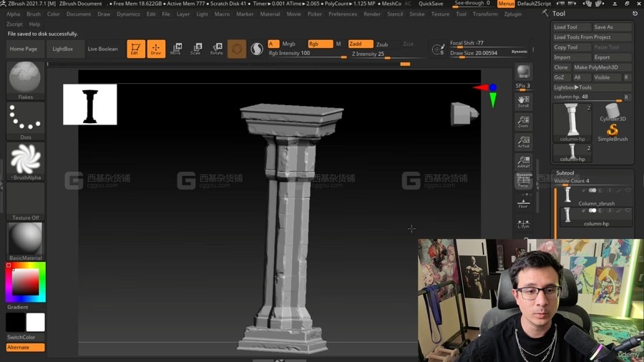644x362 pixels.
Task: Click the XYZ axis orientation gizmo
Action: coord(487,94)
